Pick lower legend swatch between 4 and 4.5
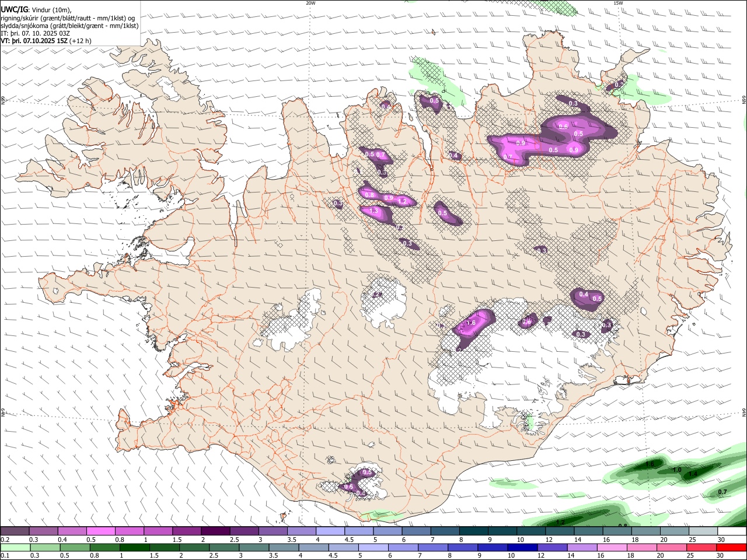The height and width of the screenshot is (560, 747). pos(314,548)
